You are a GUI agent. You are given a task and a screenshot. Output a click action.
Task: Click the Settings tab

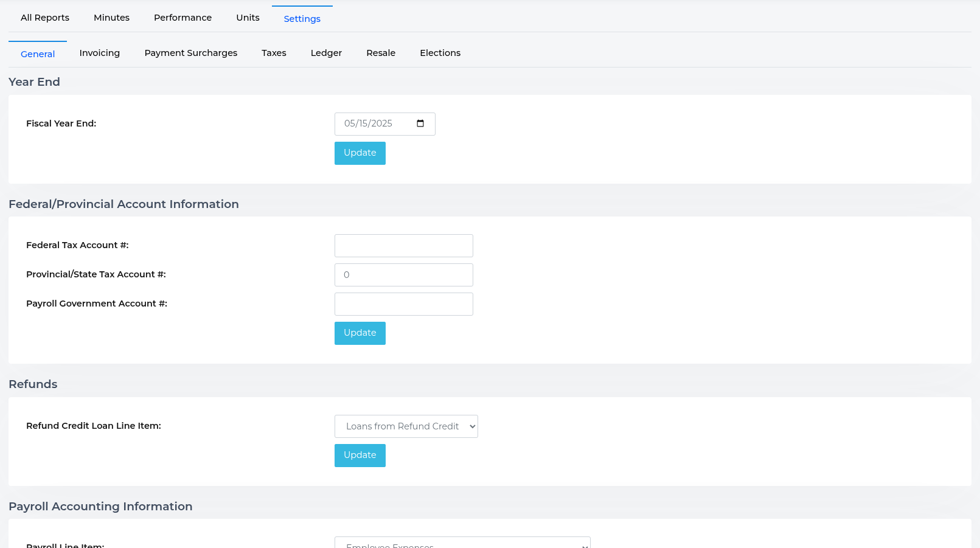pos(302,19)
